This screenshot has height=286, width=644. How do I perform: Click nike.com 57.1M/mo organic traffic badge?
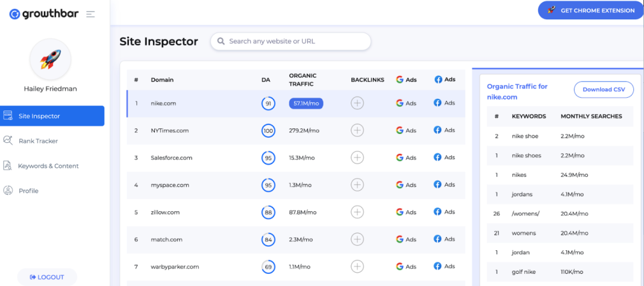pyautogui.click(x=306, y=103)
